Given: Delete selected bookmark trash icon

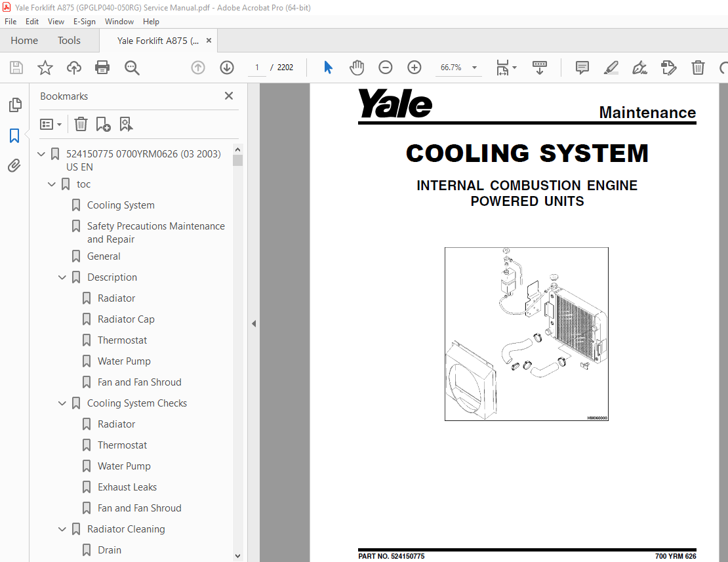Looking at the screenshot, I should click(x=81, y=125).
